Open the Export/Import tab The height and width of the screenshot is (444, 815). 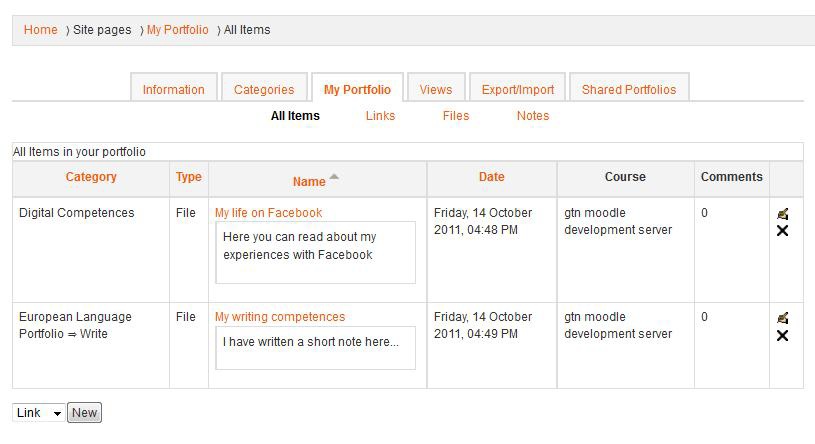coord(517,89)
